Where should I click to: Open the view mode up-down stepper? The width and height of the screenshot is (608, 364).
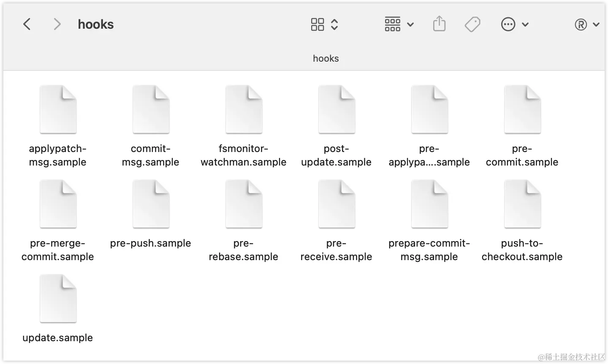[334, 24]
